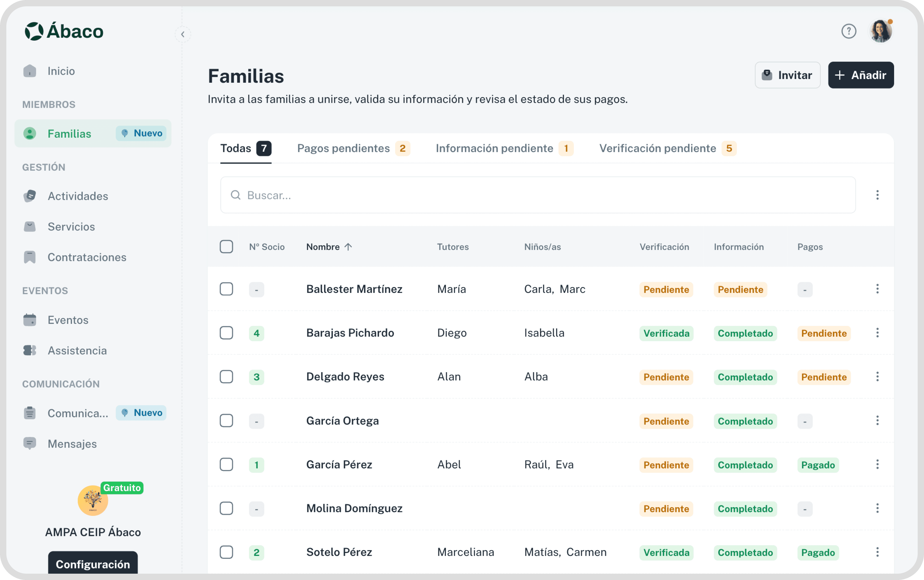Click the Invitar button

tap(787, 75)
